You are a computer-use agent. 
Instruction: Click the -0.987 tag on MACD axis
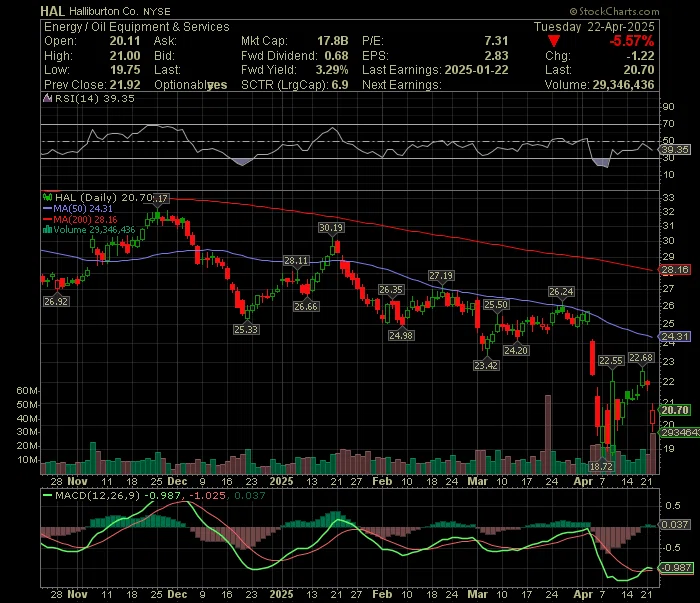click(x=676, y=568)
